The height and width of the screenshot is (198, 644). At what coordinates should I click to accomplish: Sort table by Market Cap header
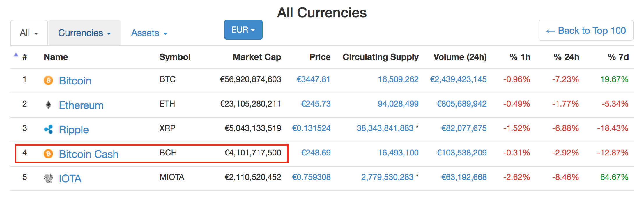[257, 57]
